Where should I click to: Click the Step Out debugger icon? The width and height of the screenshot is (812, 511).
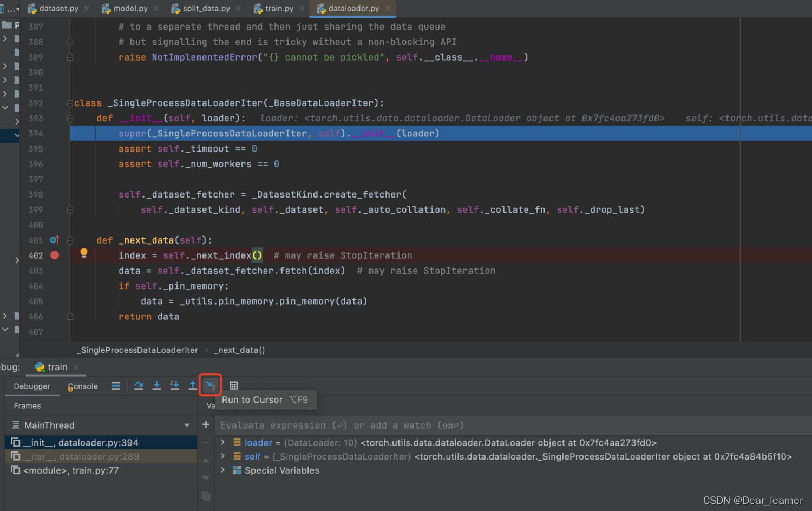(x=192, y=385)
